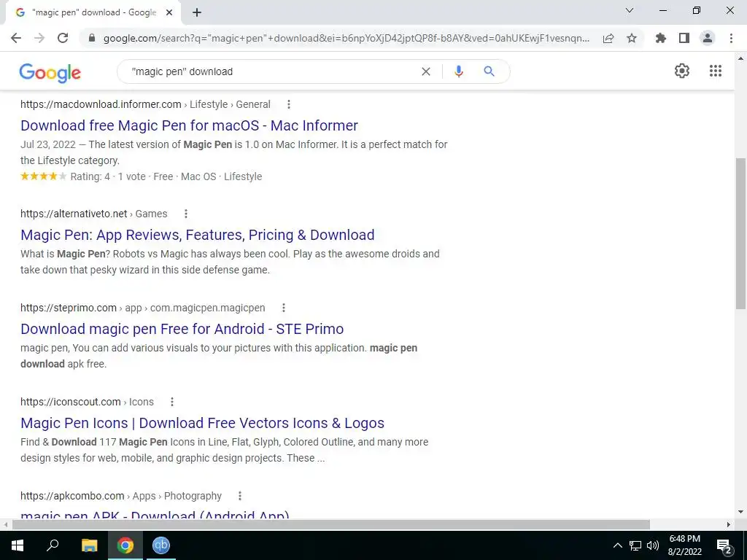This screenshot has width=747, height=560.
Task: Click apkcombo.com › Apps › Photography breadcrumb
Action: pos(121,496)
